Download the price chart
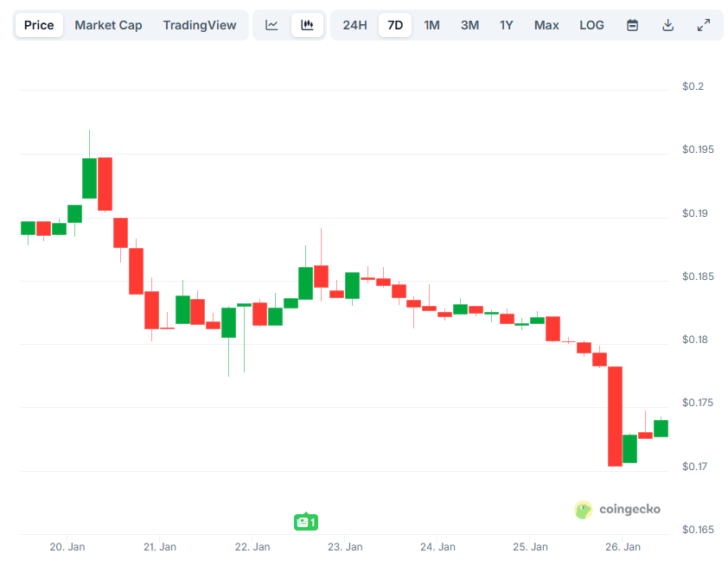The image size is (728, 566). pyautogui.click(x=667, y=24)
